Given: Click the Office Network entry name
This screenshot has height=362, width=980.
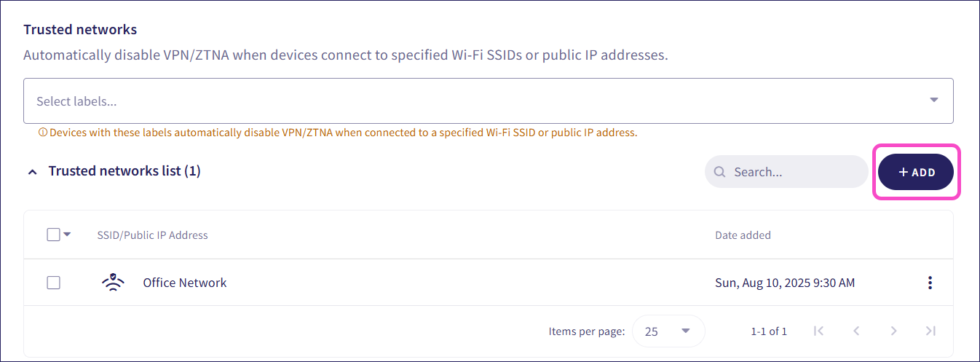Looking at the screenshot, I should 184,283.
